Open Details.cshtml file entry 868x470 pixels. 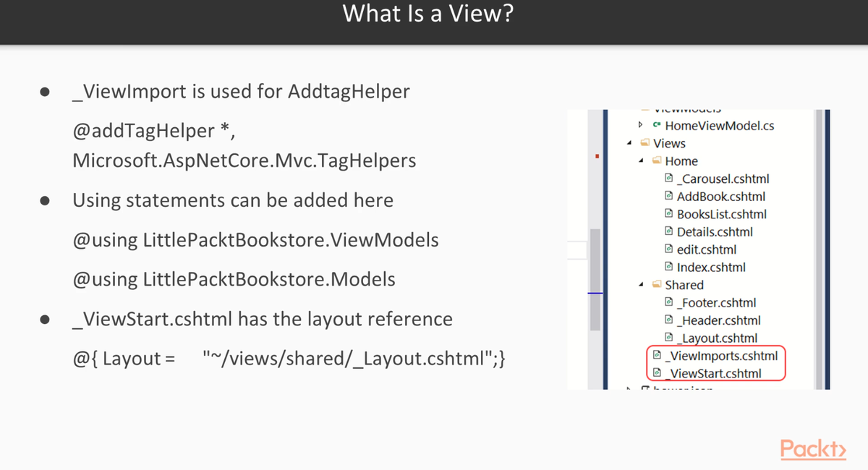(x=715, y=232)
